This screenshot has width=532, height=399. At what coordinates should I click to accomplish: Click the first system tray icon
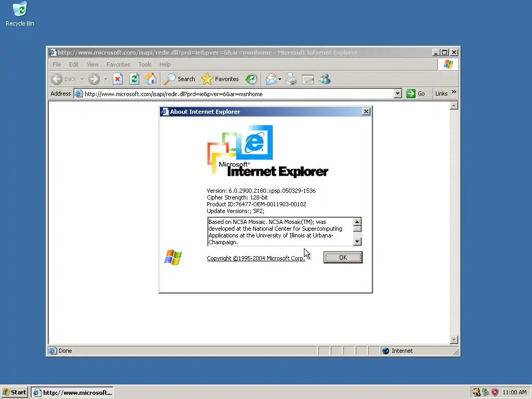click(x=476, y=392)
